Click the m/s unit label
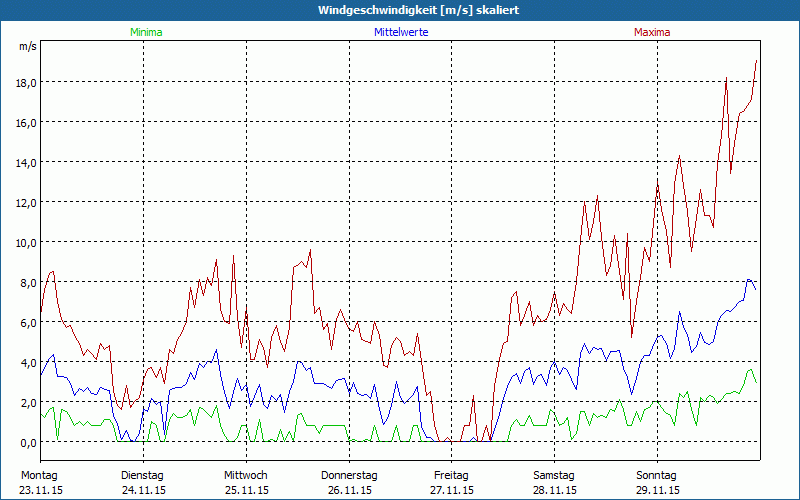800x500 pixels. click(x=28, y=47)
